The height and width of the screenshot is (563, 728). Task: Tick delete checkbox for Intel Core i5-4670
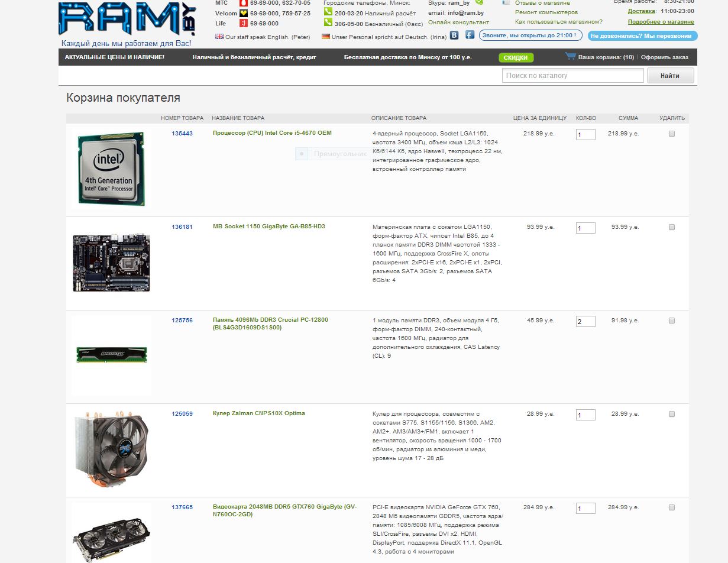672,134
